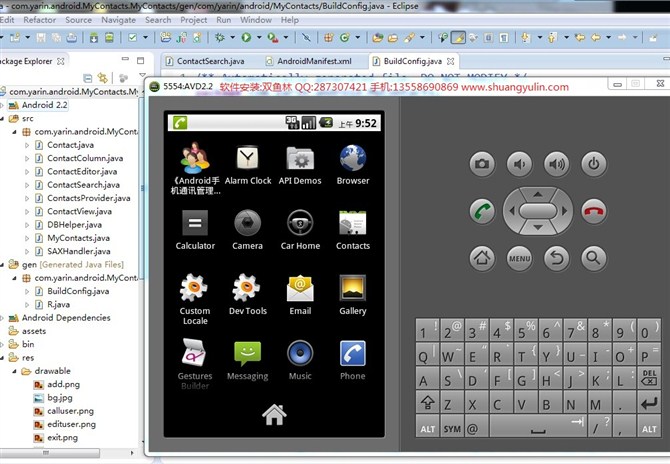
Task: Click the D-pad up arrow
Action: tap(538, 194)
